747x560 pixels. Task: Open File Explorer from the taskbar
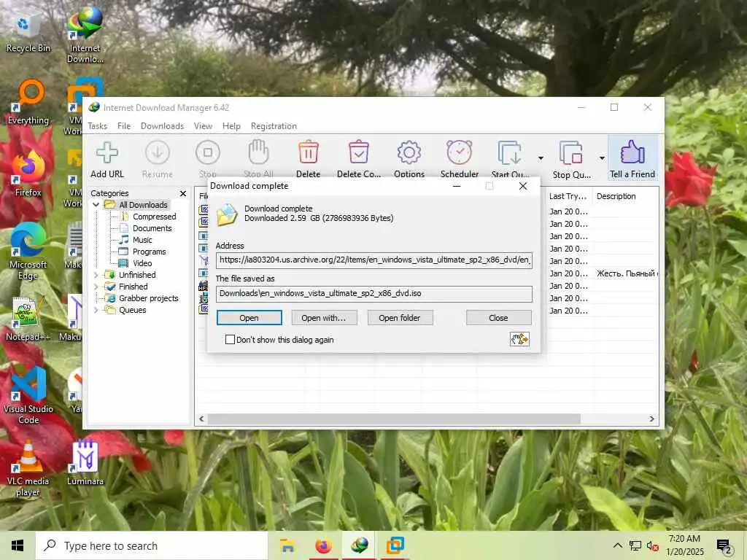pos(287,545)
